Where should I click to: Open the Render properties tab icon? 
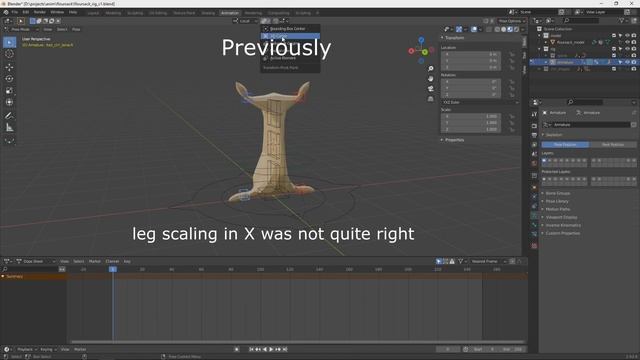534,125
